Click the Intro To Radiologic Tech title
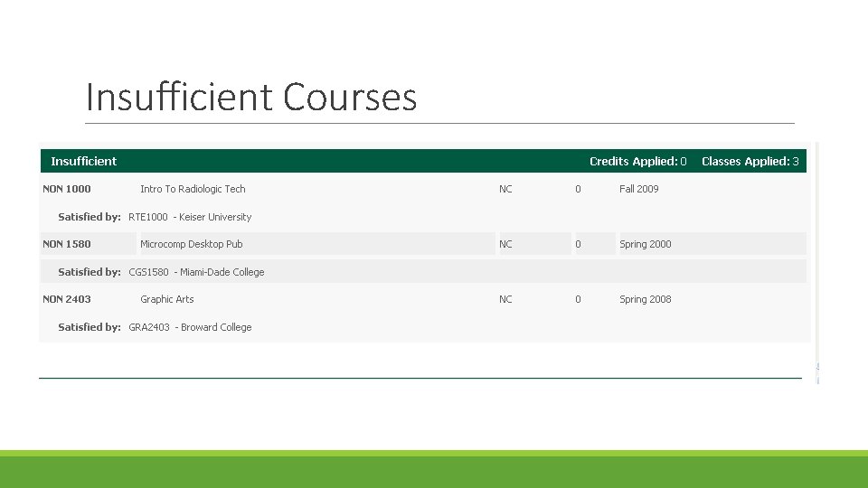868x488 pixels. 193,189
